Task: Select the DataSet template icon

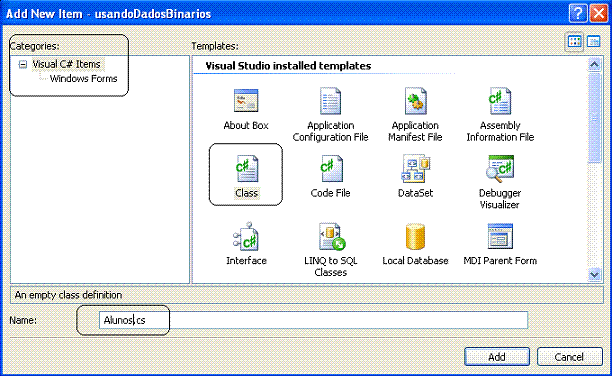Action: coord(415,168)
